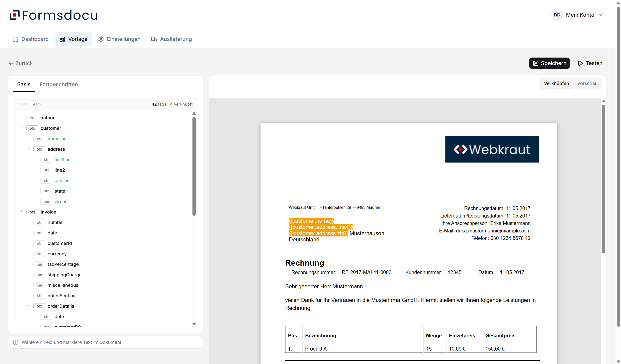
Task: Select the line2 address tag
Action: click(60, 170)
